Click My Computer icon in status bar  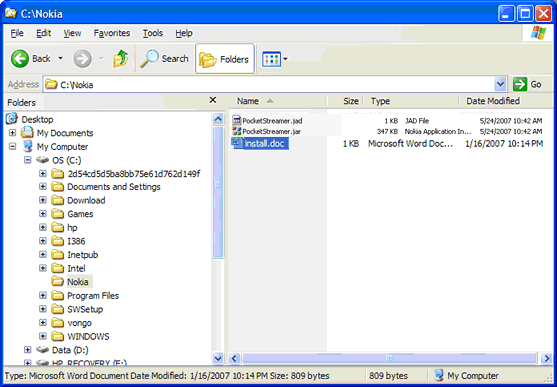(440, 375)
